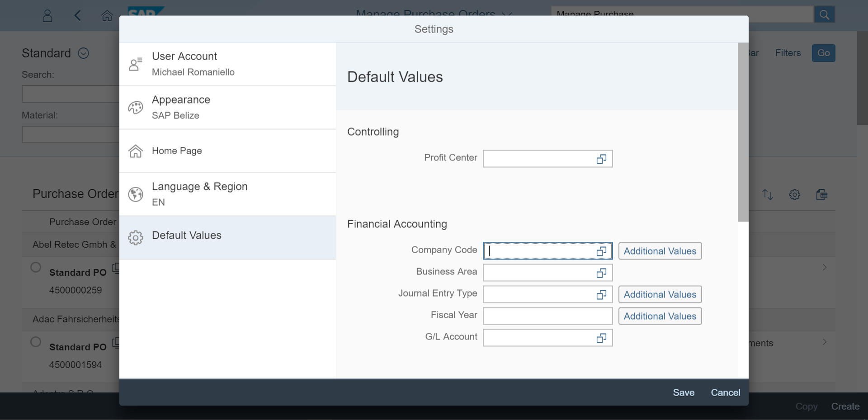Click copy icon next to PO 4500000259

point(116,268)
